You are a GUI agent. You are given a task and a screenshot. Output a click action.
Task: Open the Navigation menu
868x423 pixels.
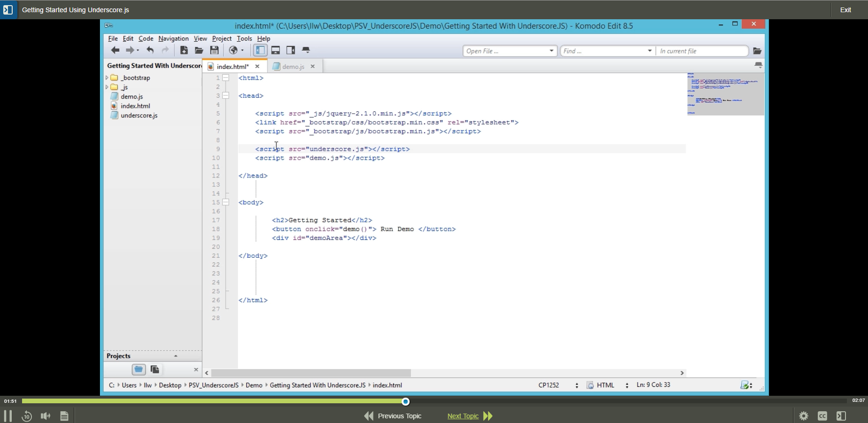tap(173, 38)
